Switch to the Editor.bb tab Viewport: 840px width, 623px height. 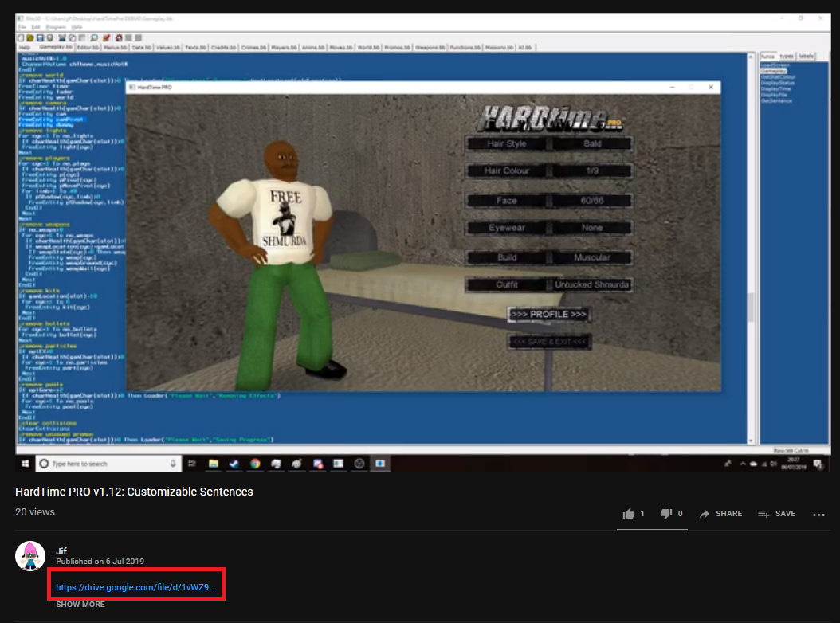click(88, 47)
